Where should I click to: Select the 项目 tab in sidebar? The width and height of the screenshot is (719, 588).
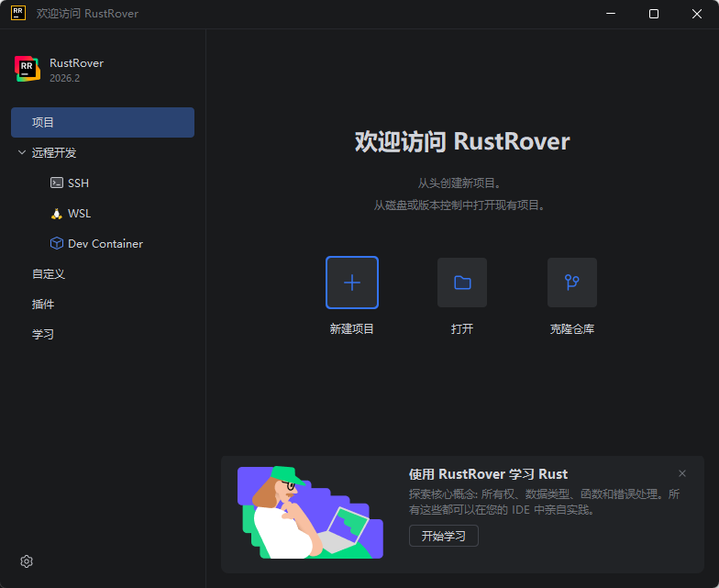(x=103, y=123)
